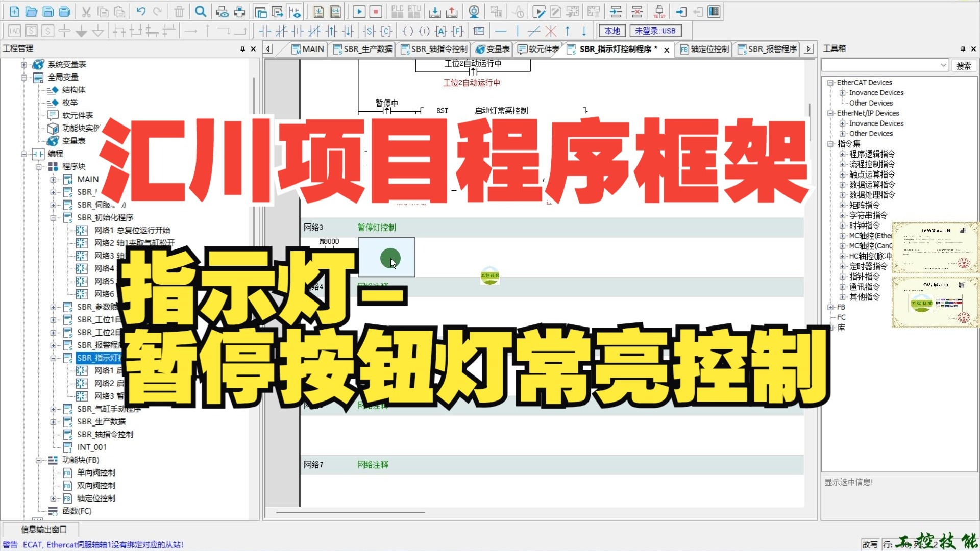This screenshot has width=980, height=551.
Task: Toggle the toolbox panel icon
Action: (714, 12)
